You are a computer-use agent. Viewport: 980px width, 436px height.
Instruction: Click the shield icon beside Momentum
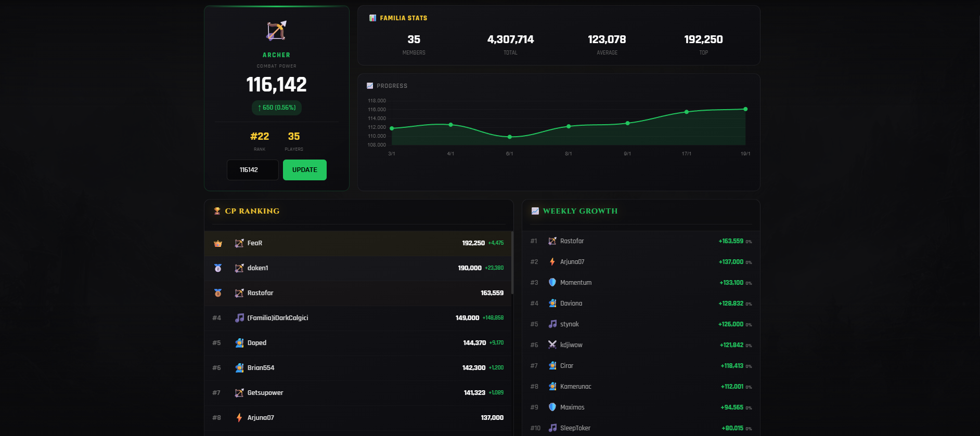(552, 283)
